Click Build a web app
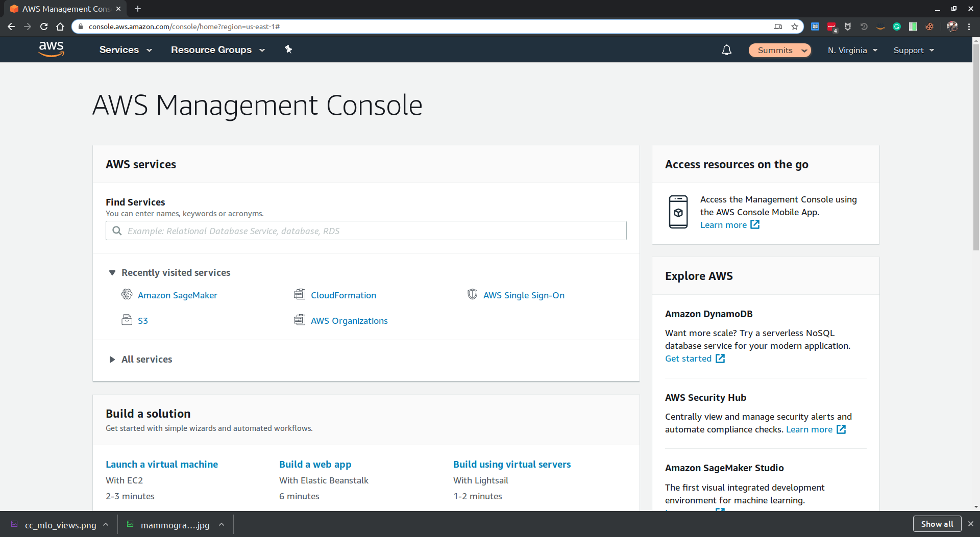This screenshot has width=980, height=537. click(315, 464)
